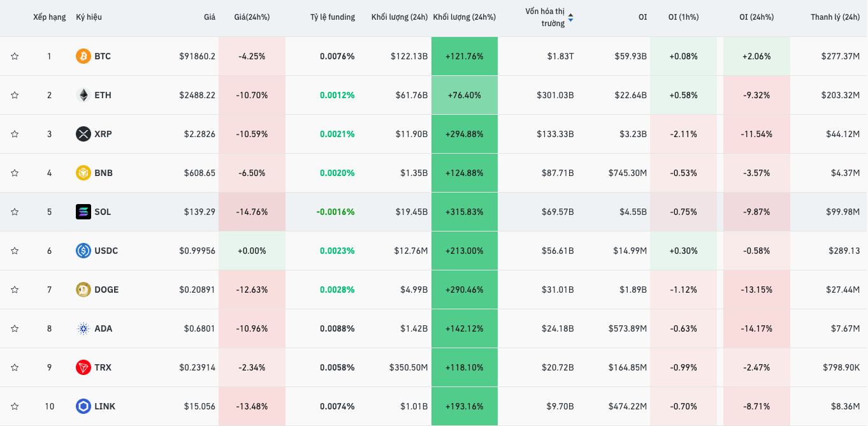
Task: Click the Chainlink LINK icon
Action: (83, 406)
